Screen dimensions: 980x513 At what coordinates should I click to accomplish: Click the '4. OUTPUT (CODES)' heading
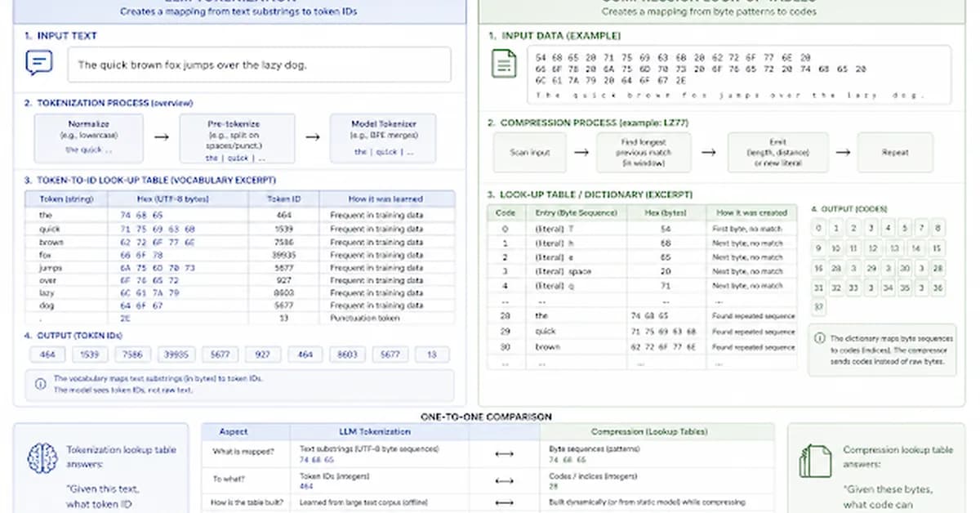pos(849,209)
